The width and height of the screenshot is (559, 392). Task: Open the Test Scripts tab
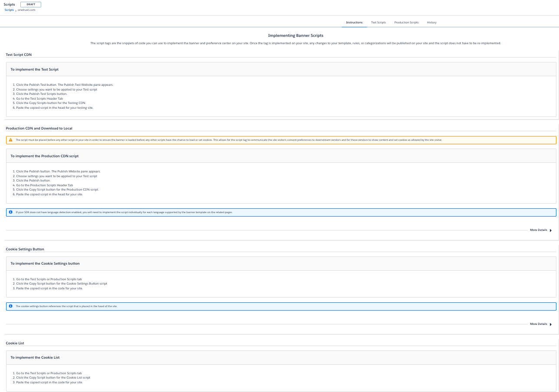(378, 23)
